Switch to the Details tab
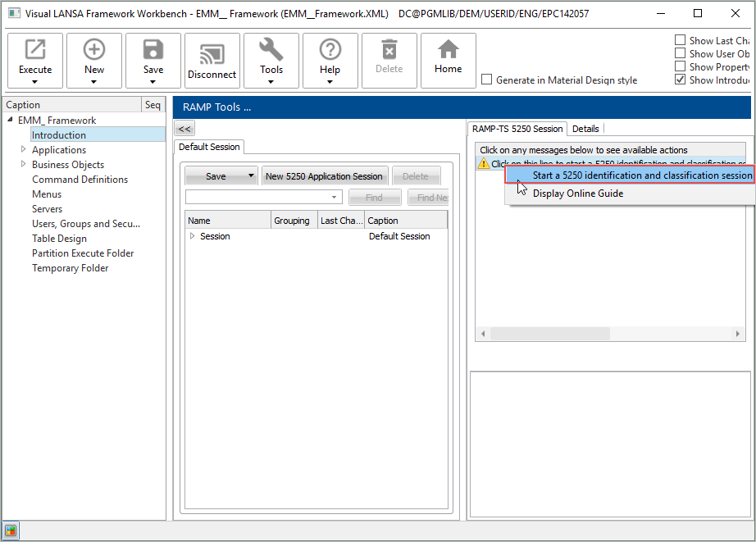Image resolution: width=756 pixels, height=542 pixels. (x=585, y=129)
